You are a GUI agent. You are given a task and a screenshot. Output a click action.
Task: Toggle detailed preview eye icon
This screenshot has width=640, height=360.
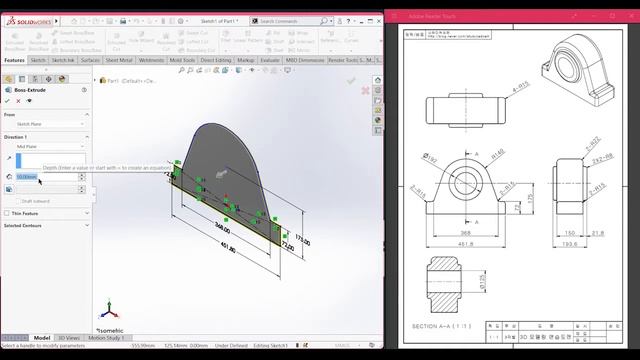[29, 101]
